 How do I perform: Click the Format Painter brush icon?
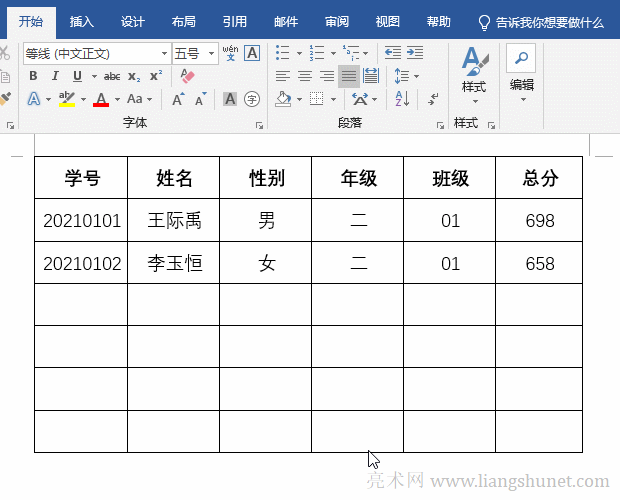pos(5,99)
